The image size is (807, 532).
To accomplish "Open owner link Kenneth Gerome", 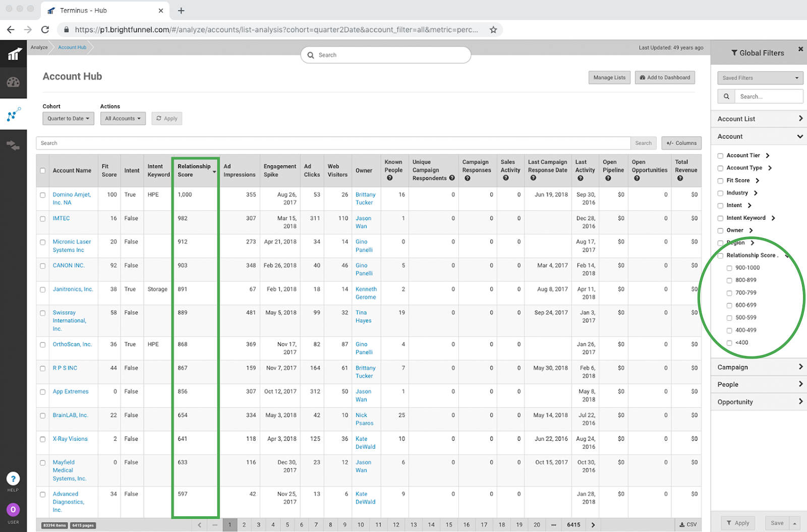I will click(366, 293).
